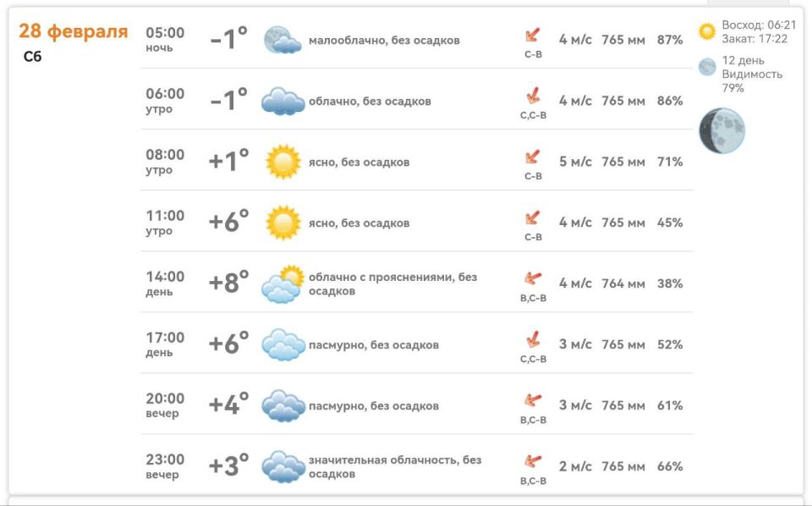Viewport: 812px width, 506px height.
Task: Click the small moon day icon
Action: [x=707, y=67]
